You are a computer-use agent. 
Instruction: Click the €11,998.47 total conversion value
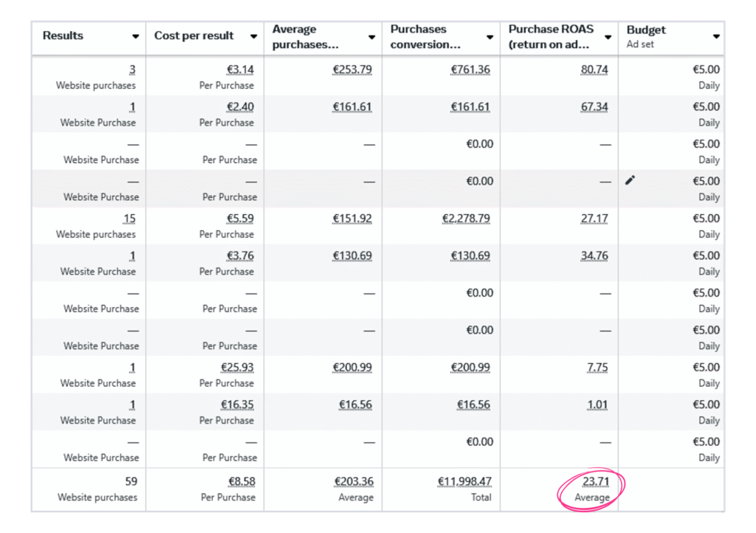tap(464, 482)
